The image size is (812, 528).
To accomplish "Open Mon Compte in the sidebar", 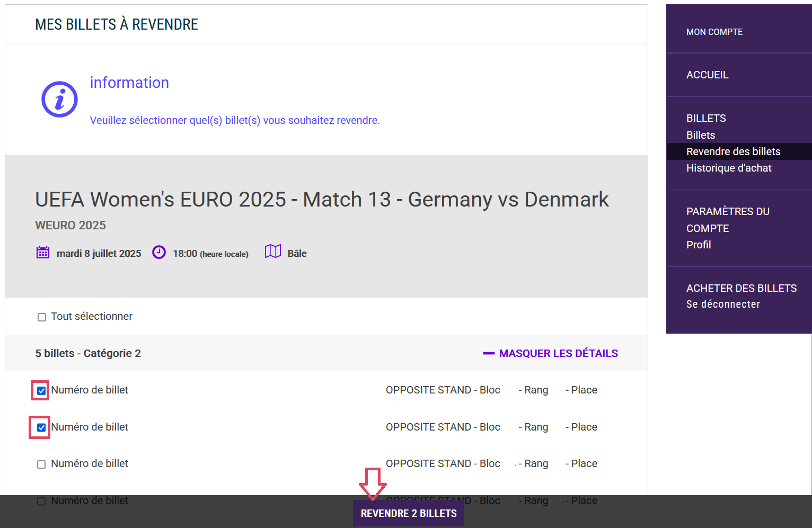I will pos(714,32).
